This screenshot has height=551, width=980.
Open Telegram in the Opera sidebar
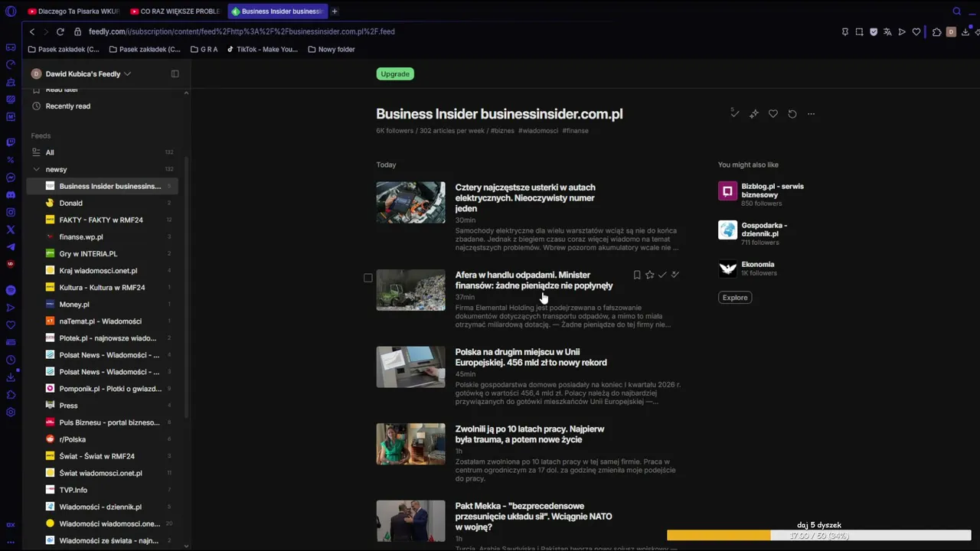coord(11,246)
